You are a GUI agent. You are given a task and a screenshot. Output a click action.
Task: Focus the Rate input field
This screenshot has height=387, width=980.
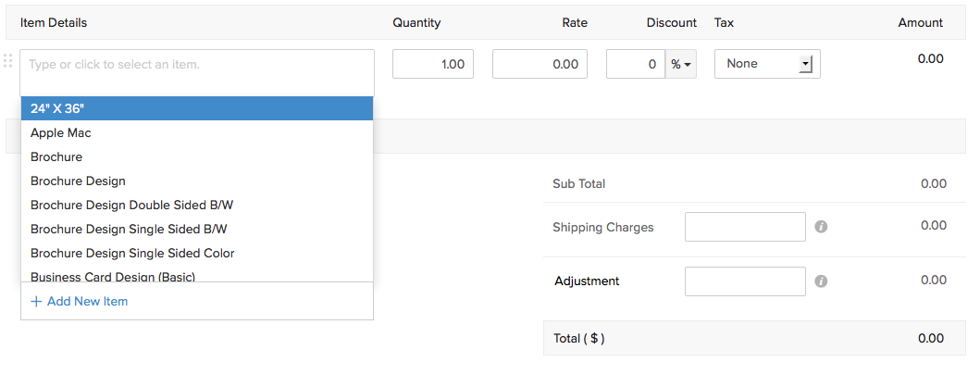540,64
